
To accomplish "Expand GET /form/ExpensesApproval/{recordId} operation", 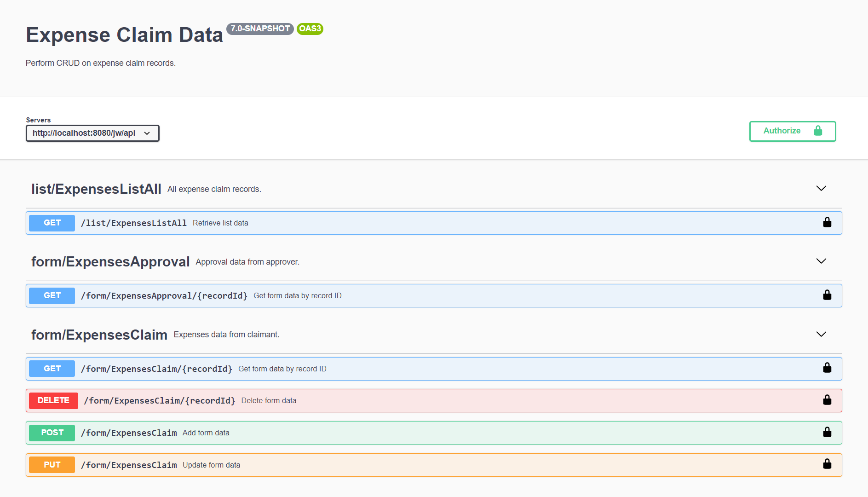I will [x=164, y=296].
